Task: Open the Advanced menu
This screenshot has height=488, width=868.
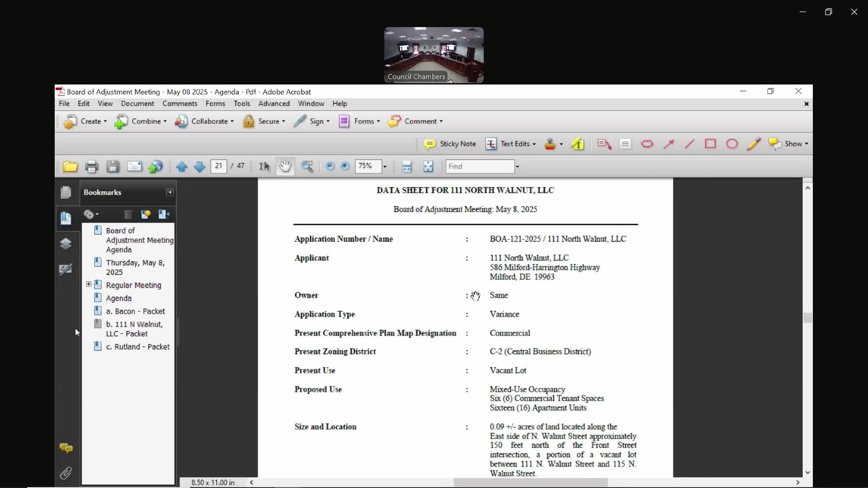Action: coord(274,103)
